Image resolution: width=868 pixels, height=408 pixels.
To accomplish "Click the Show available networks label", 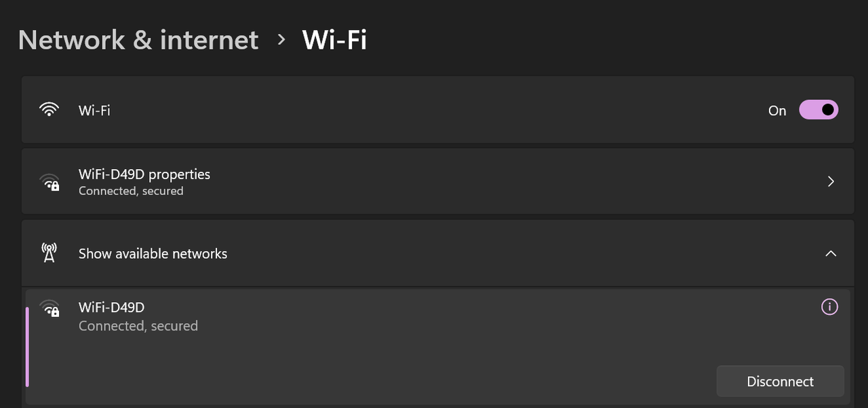I will (x=153, y=254).
